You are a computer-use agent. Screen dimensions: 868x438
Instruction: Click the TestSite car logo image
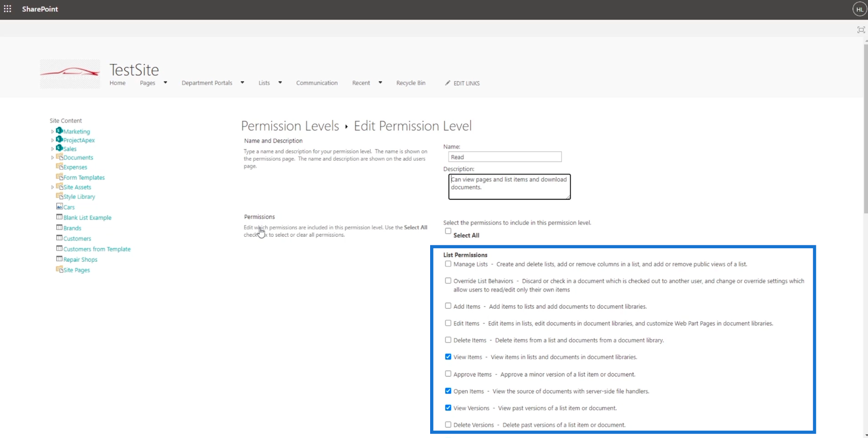click(x=70, y=74)
